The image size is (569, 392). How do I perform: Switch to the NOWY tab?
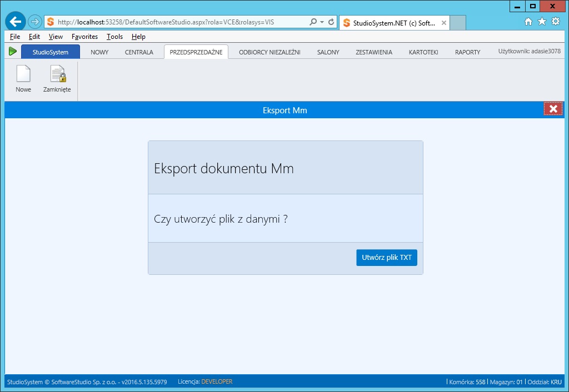[99, 52]
